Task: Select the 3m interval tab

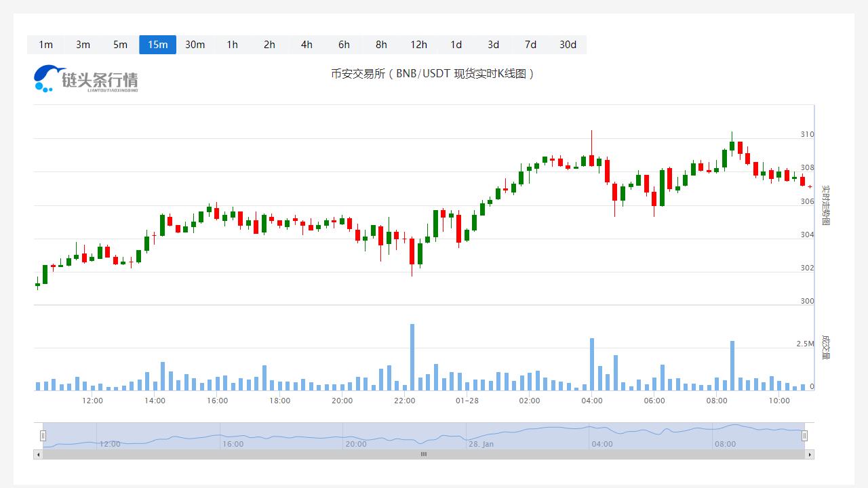Action: [83, 45]
